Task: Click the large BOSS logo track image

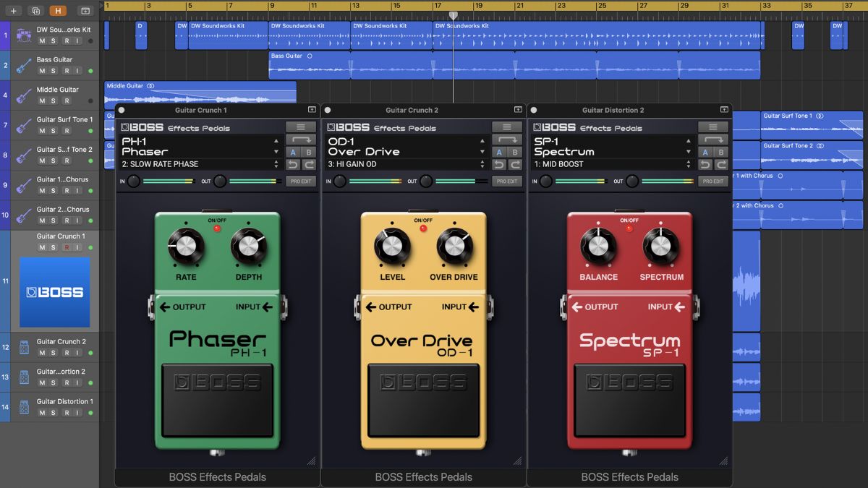Action: pyautogui.click(x=55, y=292)
